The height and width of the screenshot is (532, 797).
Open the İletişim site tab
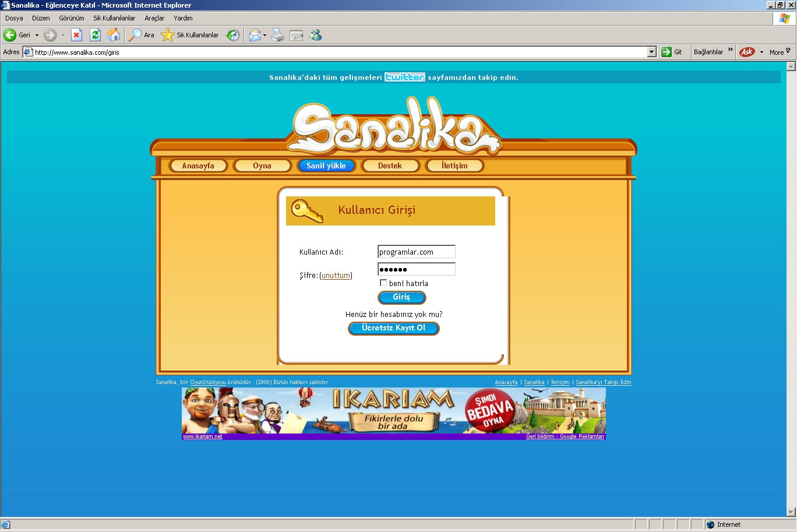[x=454, y=165]
